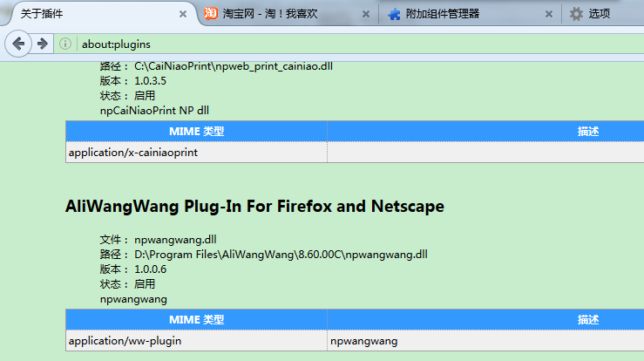This screenshot has width=644, height=361.
Task: Click the AliWangWang Plug-In heading
Action: [254, 207]
